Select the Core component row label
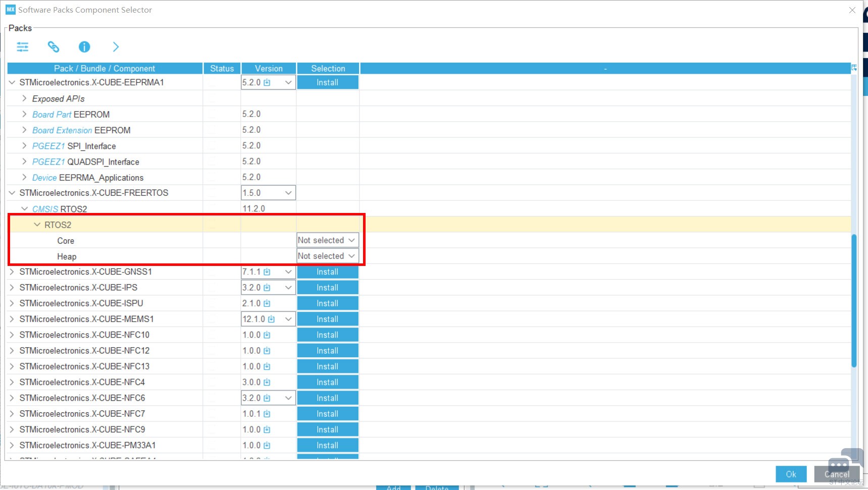Screen dimensions: 868x490 pos(66,241)
